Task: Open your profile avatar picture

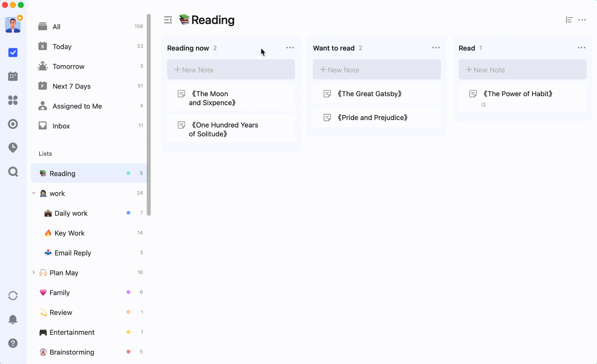Action: pyautogui.click(x=12, y=25)
